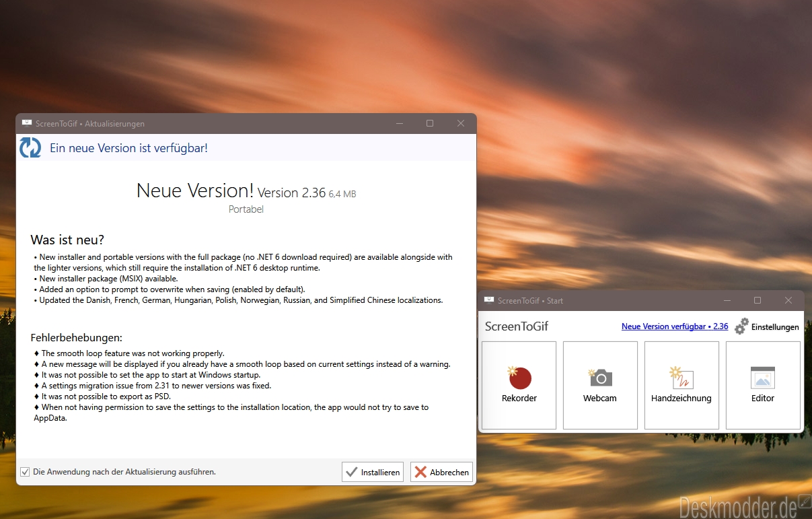Open the Handzeichnung board recorder
The width and height of the screenshot is (812, 519).
[x=681, y=385]
